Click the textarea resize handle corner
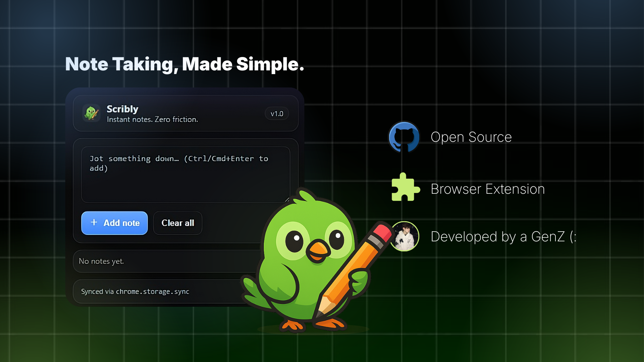Screen dimensions: 644x362 (x=287, y=200)
